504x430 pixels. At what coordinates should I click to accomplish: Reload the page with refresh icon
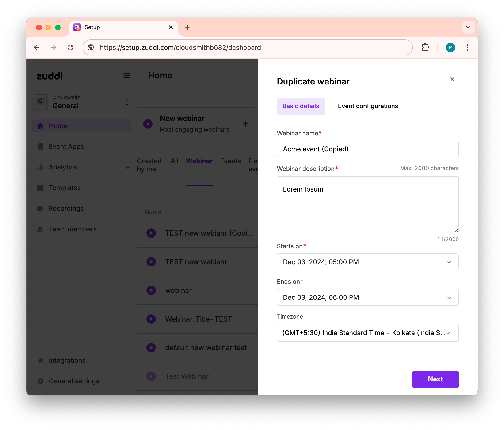[71, 47]
